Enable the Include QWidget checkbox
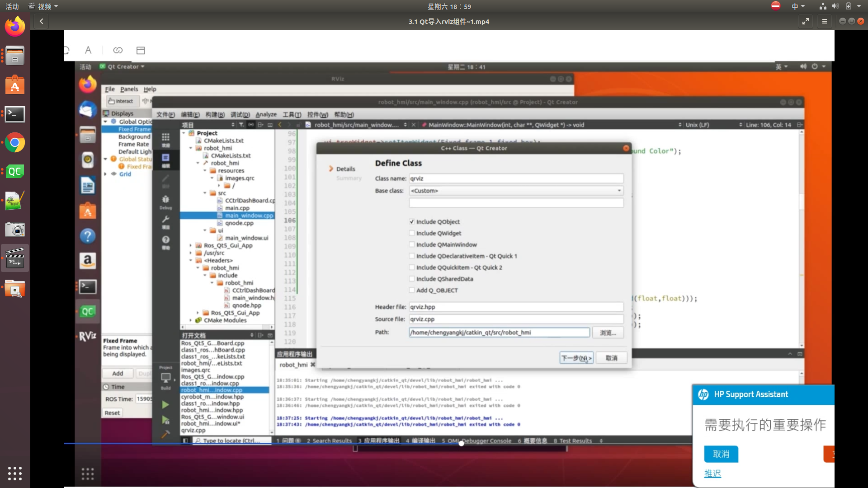This screenshot has height=488, width=868. pos(412,233)
